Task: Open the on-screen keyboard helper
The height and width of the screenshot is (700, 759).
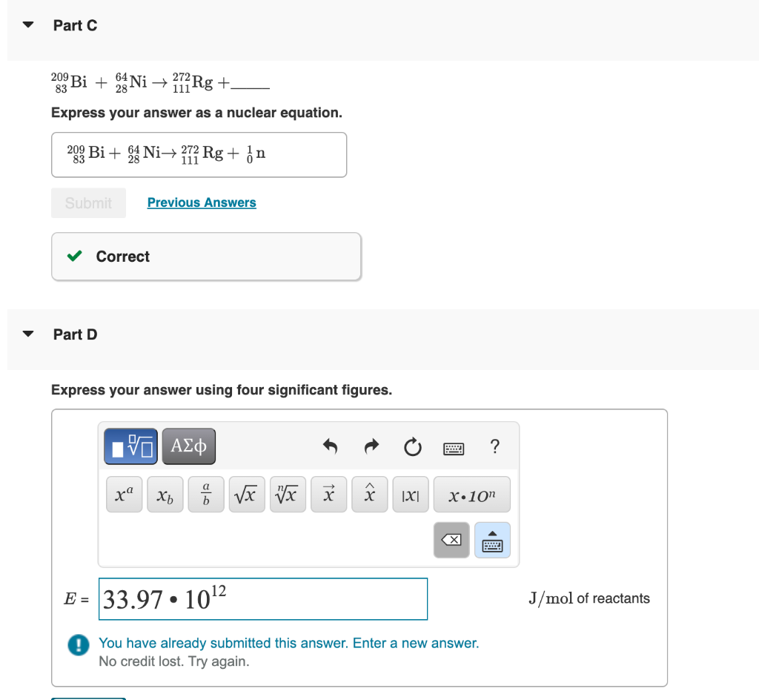Action: (x=492, y=540)
